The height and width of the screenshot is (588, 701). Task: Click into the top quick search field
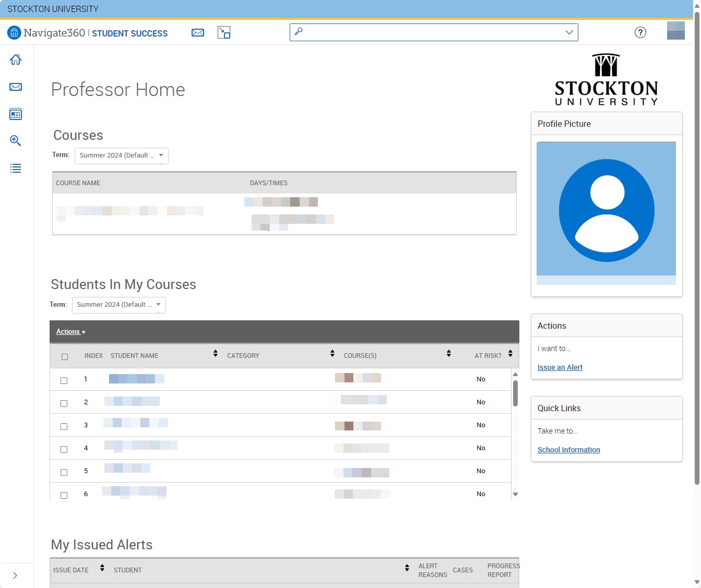coord(433,32)
